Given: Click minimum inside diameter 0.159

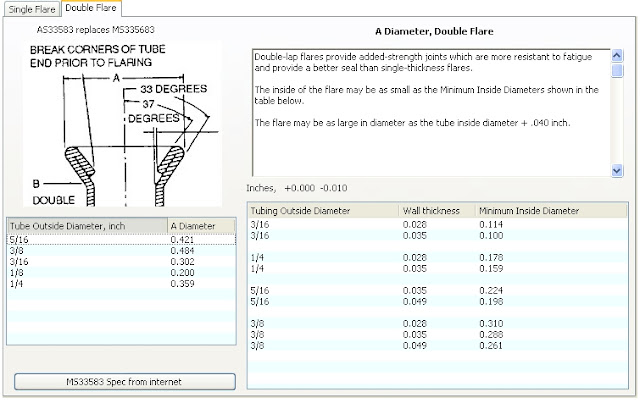Looking at the screenshot, I should click(491, 268).
